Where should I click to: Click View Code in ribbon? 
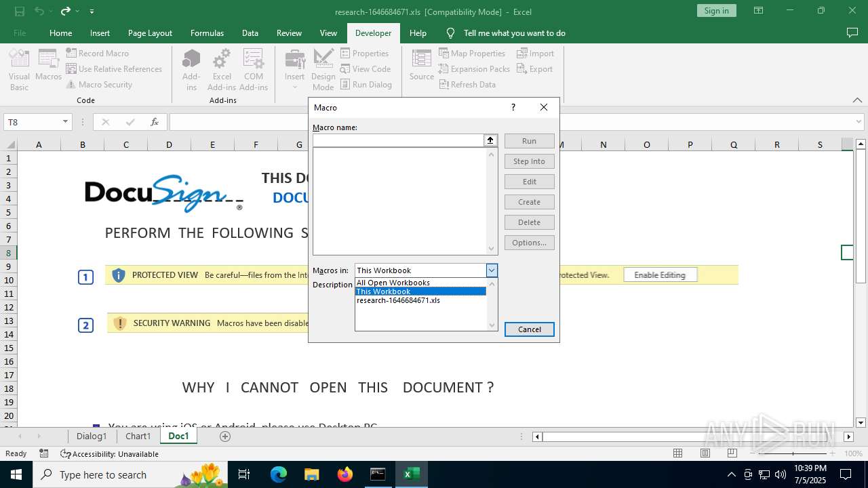366,68
